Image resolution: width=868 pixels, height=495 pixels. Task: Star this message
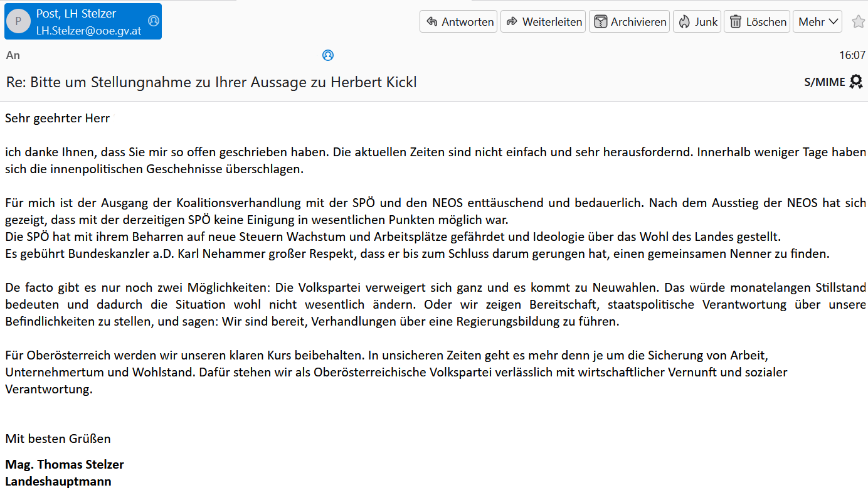[x=858, y=22]
